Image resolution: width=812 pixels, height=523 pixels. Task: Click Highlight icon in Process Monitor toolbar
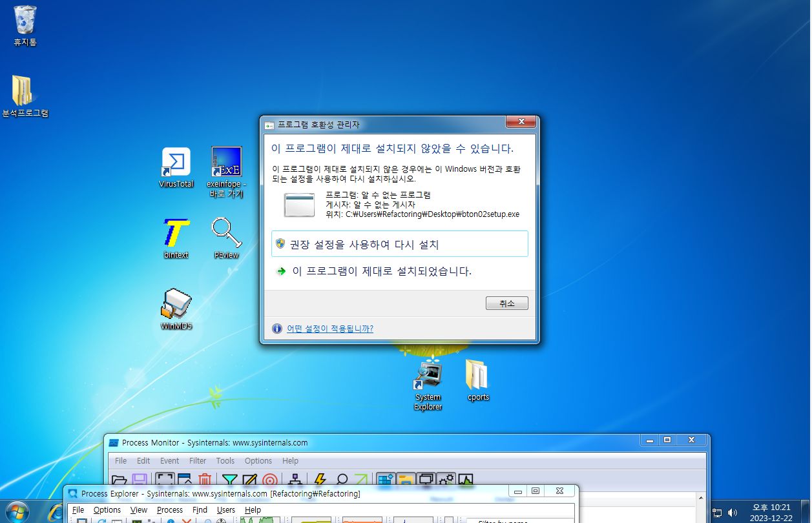tap(249, 480)
